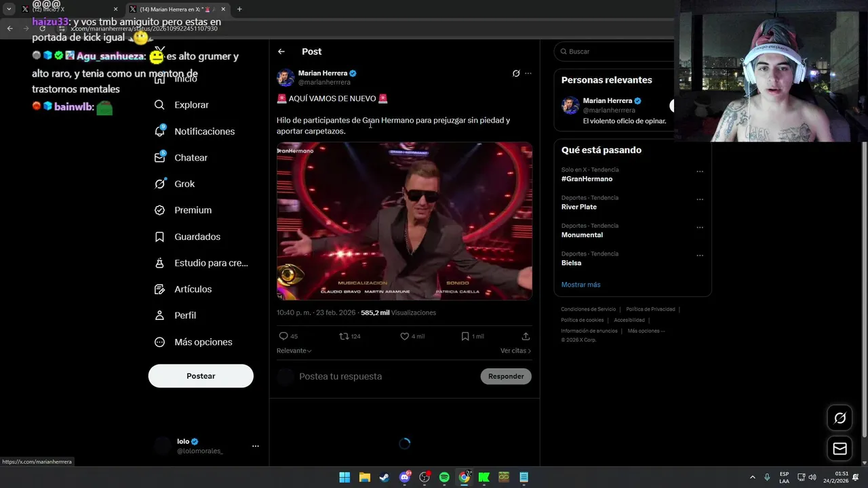
Task: Open Más opciones in sidebar
Action: point(193,342)
